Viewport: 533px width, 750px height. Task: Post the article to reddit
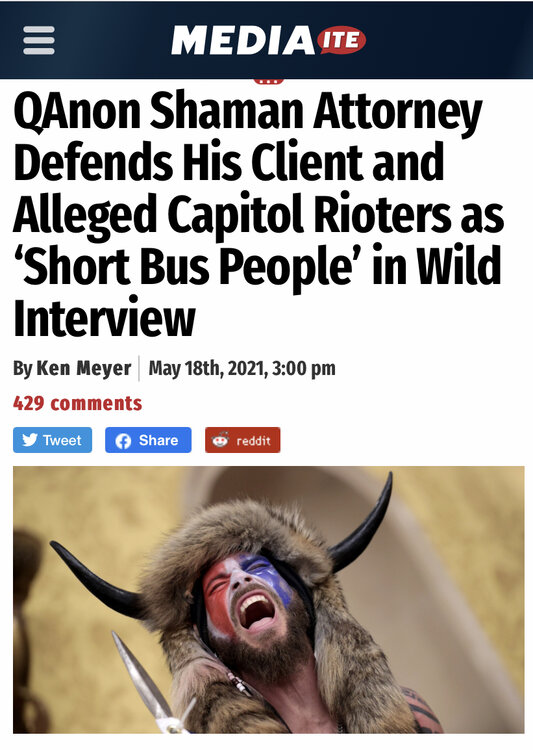243,440
